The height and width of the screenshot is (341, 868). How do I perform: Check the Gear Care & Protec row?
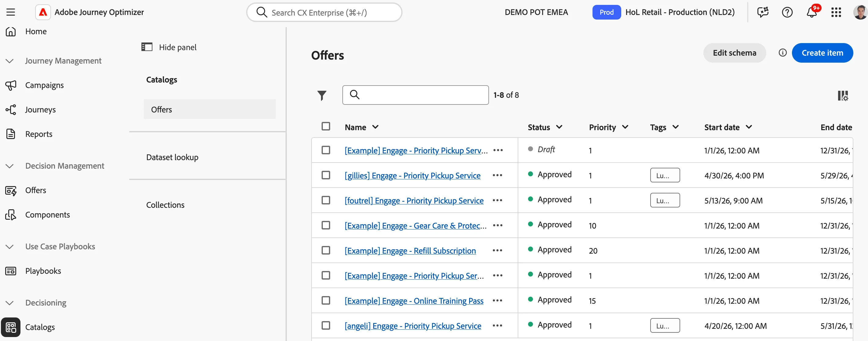tap(326, 225)
